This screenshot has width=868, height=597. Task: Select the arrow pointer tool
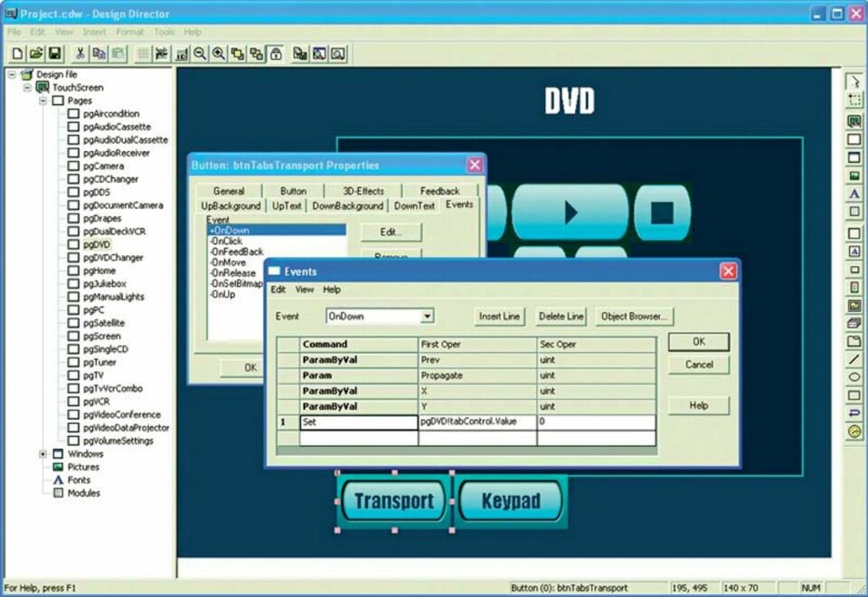coord(854,82)
